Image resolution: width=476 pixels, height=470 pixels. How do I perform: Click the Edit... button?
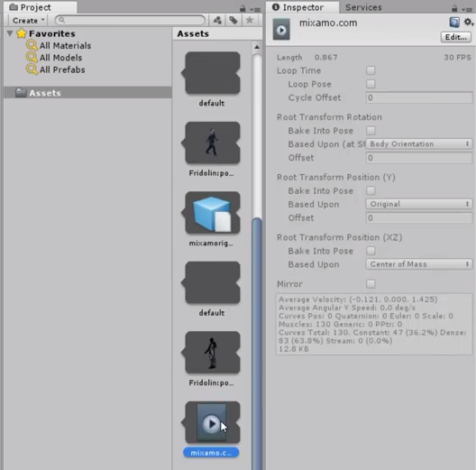[456, 37]
